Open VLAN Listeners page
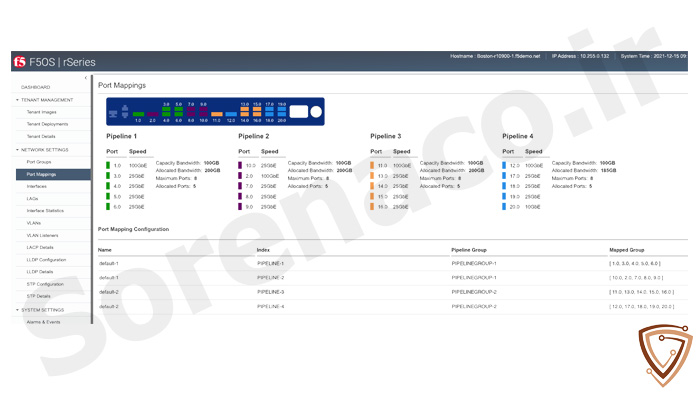700x394 pixels. coord(42,235)
